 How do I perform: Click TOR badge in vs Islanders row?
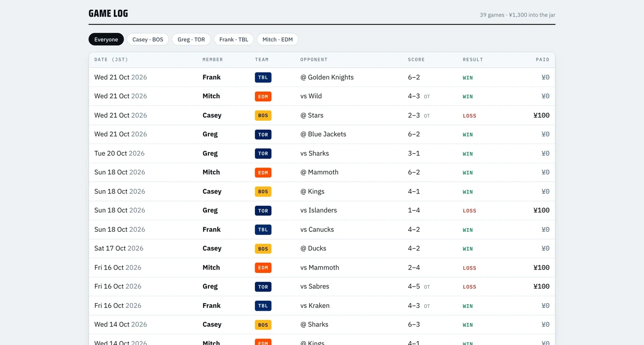pyautogui.click(x=263, y=210)
